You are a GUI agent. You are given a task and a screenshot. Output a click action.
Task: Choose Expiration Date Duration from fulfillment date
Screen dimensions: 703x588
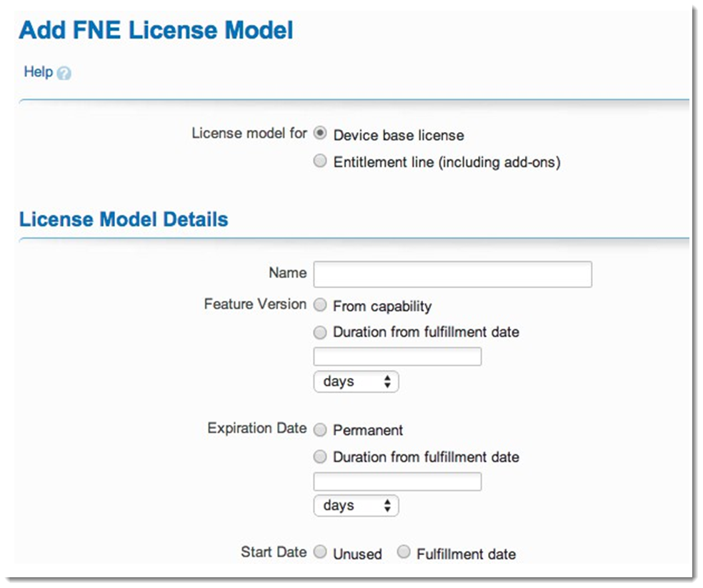(x=320, y=457)
